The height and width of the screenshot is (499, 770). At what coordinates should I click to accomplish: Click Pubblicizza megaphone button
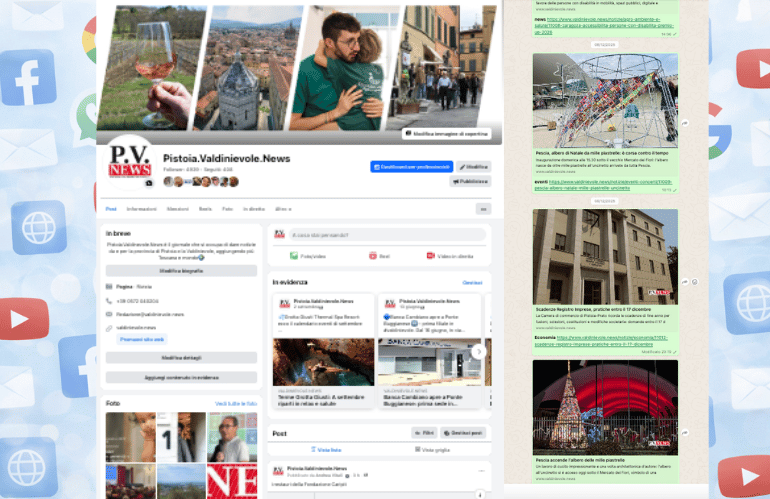point(470,182)
